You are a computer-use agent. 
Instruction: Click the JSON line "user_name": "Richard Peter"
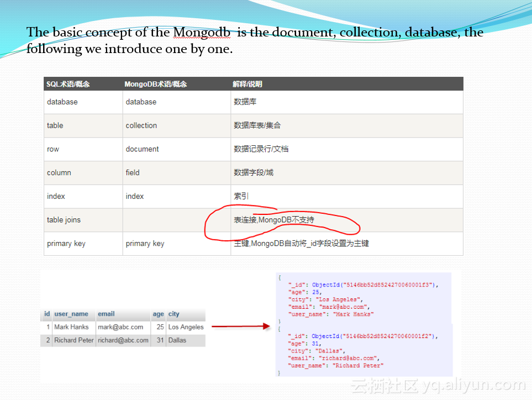(x=335, y=366)
